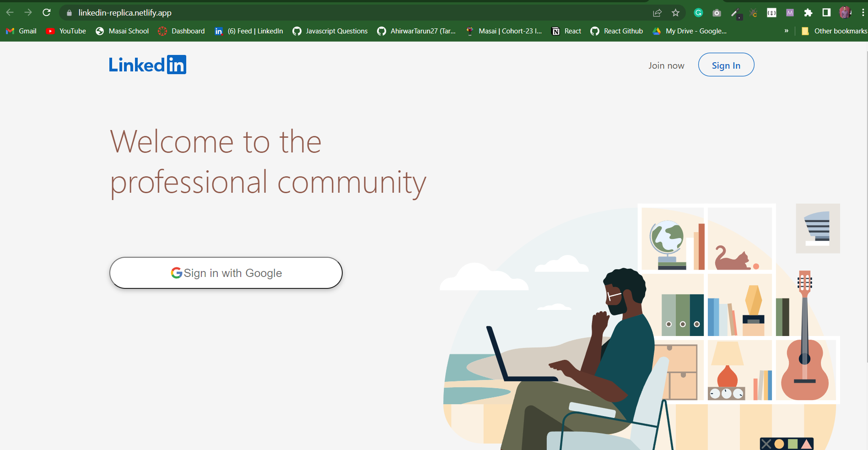This screenshot has height=450, width=868.
Task: Click the site lock icon
Action: click(70, 13)
